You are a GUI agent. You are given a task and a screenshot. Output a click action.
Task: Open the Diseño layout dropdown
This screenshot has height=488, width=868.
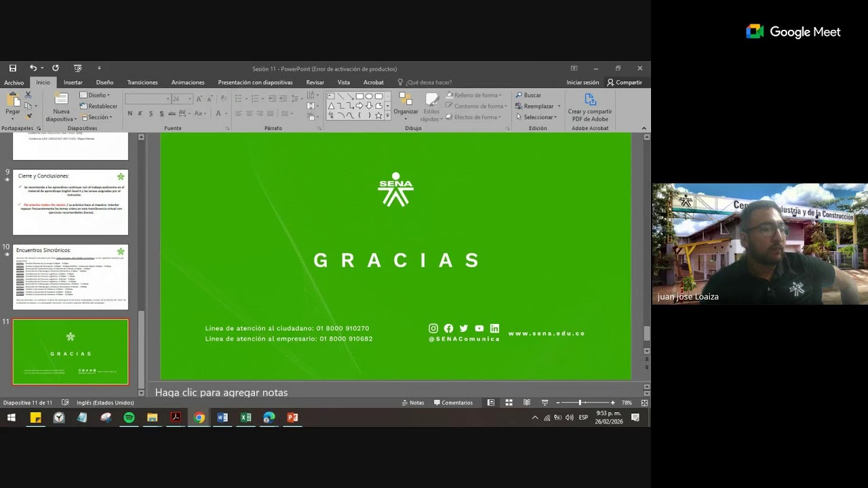click(x=95, y=95)
